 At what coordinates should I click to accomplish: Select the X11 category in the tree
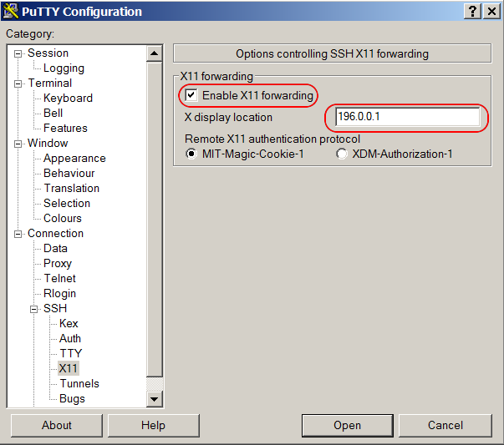point(69,368)
